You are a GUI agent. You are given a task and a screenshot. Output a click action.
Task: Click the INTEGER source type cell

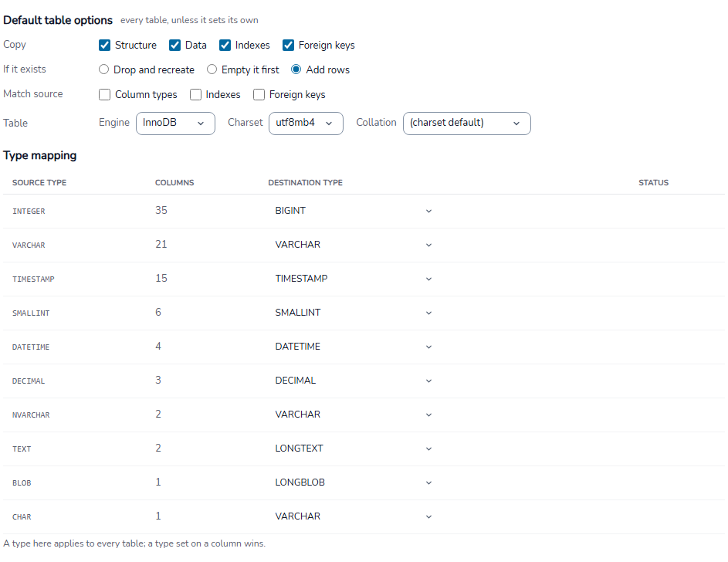[x=29, y=212]
